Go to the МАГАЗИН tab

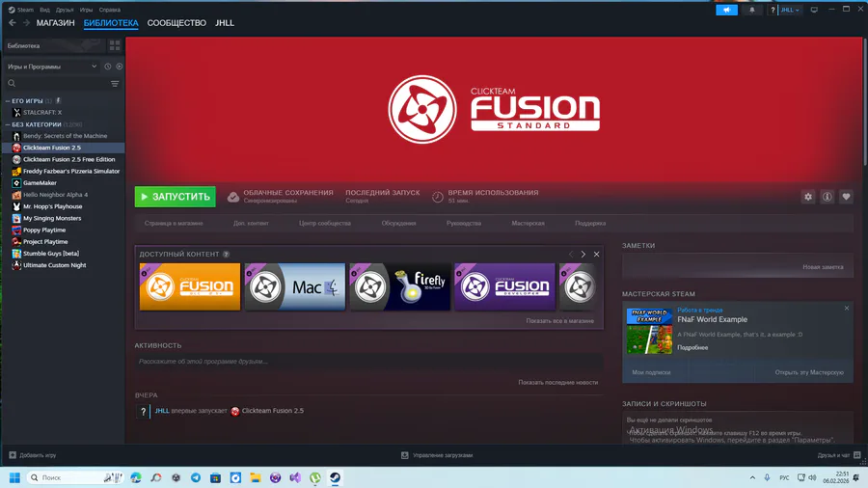click(55, 23)
